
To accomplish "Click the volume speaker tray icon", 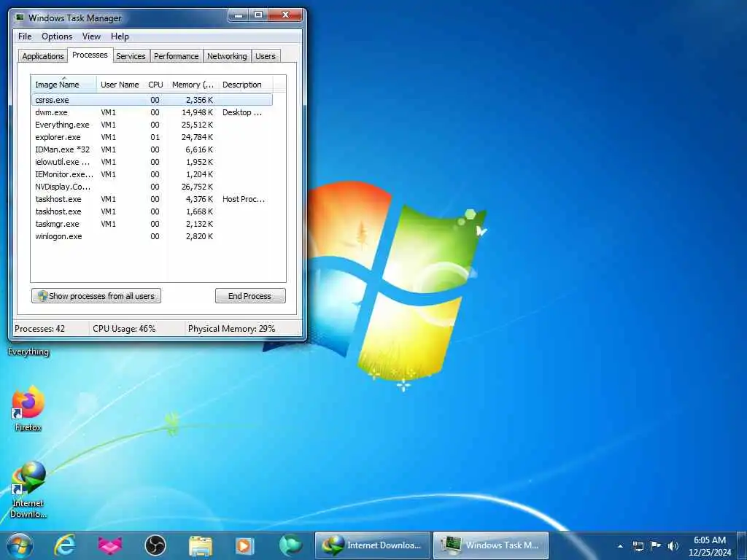I will pyautogui.click(x=673, y=545).
